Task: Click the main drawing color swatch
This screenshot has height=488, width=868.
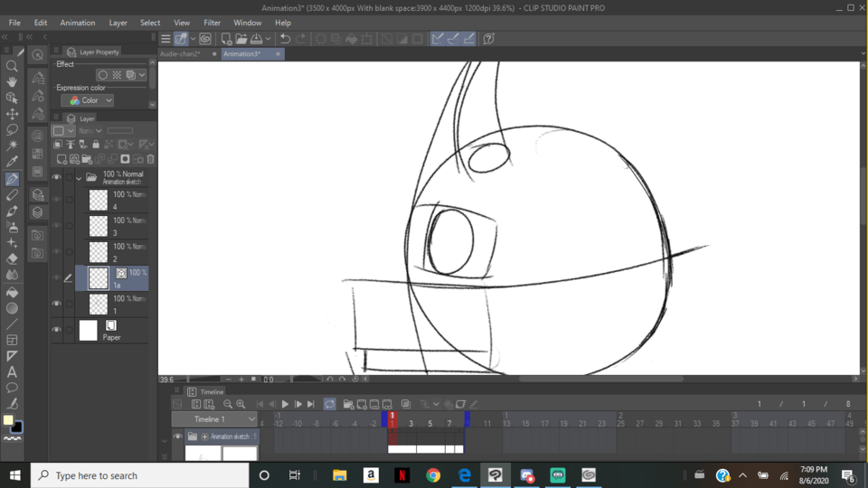Action: coord(9,420)
